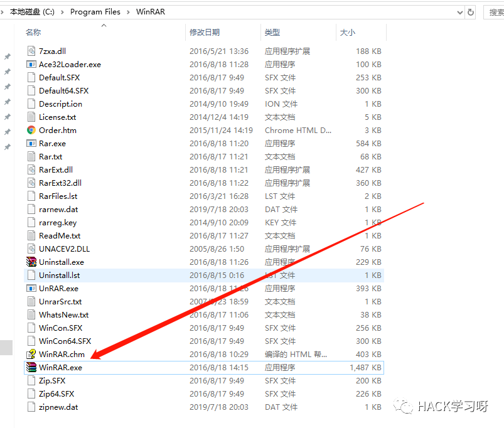Click the RarExt.dll file icon
This screenshot has height=428, width=504.
31,169
